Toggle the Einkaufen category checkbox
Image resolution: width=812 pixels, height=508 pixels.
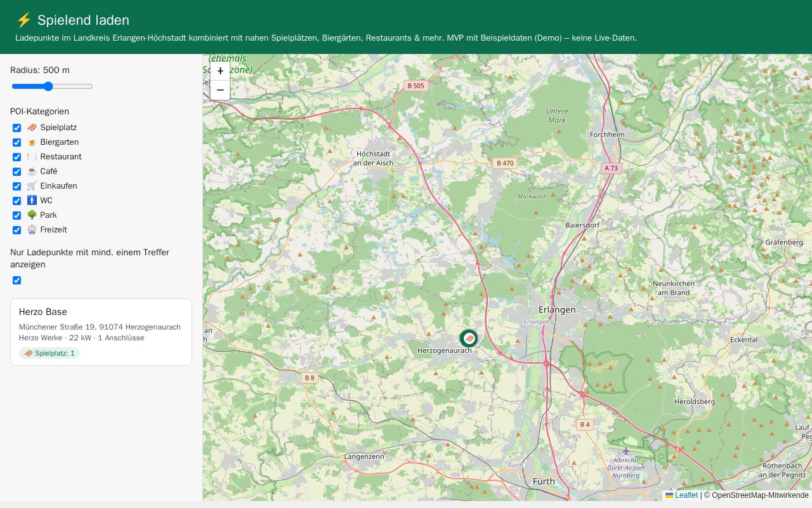pos(17,186)
